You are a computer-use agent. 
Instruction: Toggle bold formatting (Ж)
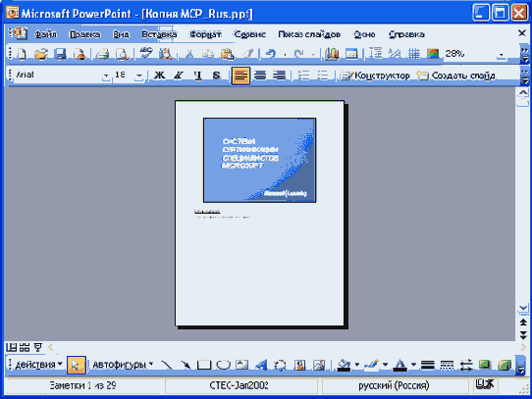pyautogui.click(x=159, y=75)
